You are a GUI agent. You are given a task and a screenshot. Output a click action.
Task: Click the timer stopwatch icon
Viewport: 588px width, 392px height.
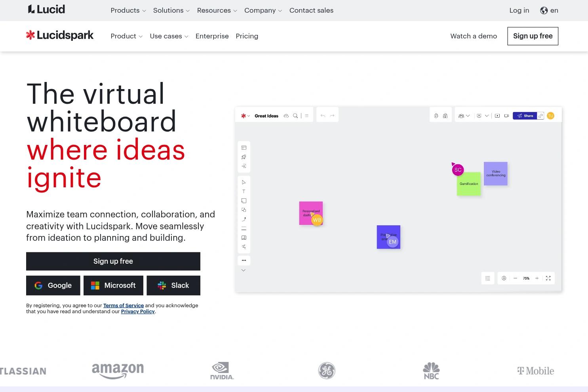click(436, 116)
